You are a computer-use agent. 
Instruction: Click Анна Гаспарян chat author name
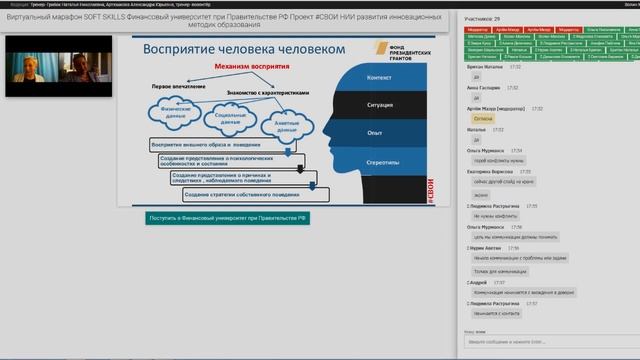click(x=483, y=88)
